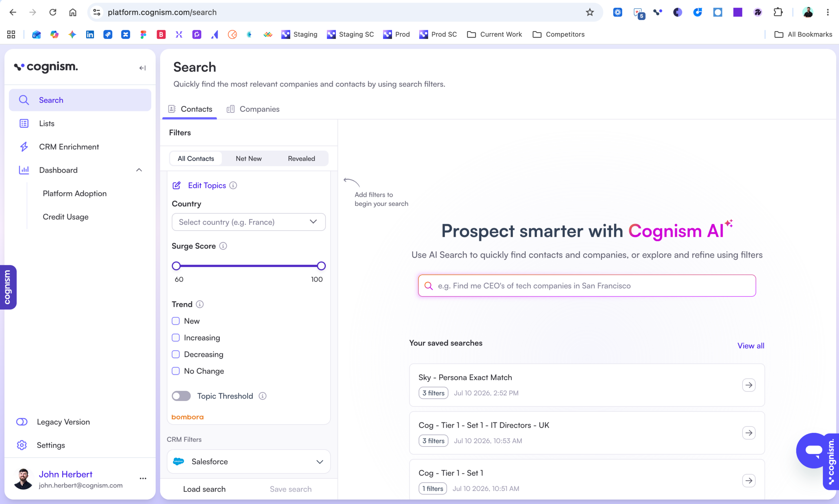The image size is (839, 504).
Task: Open the left-edge Cognism side tab
Action: click(8, 287)
